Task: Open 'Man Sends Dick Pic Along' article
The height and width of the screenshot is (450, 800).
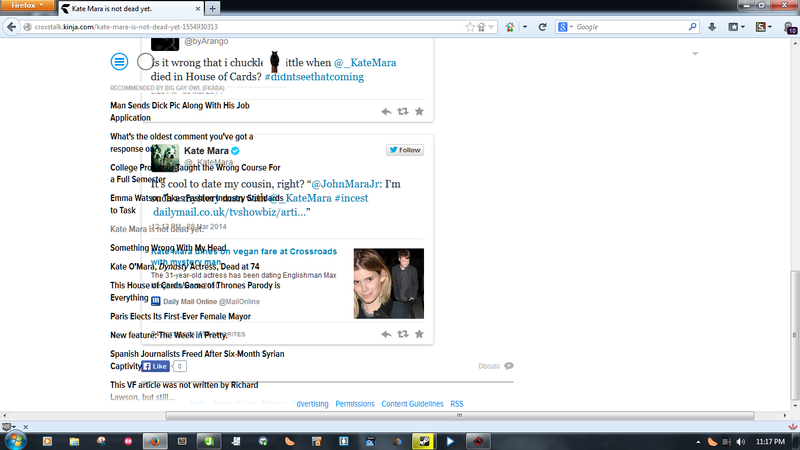Action: [180, 111]
